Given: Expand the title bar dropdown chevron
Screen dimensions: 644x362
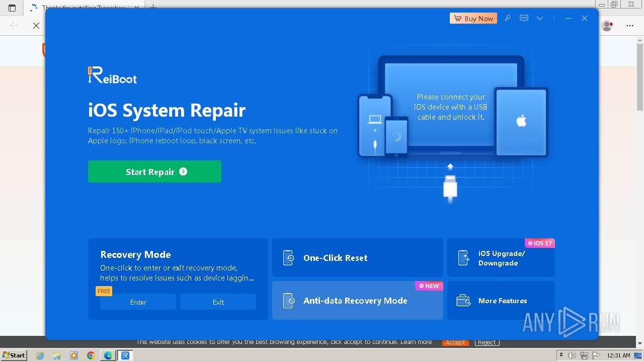Looking at the screenshot, I should pos(540,18).
